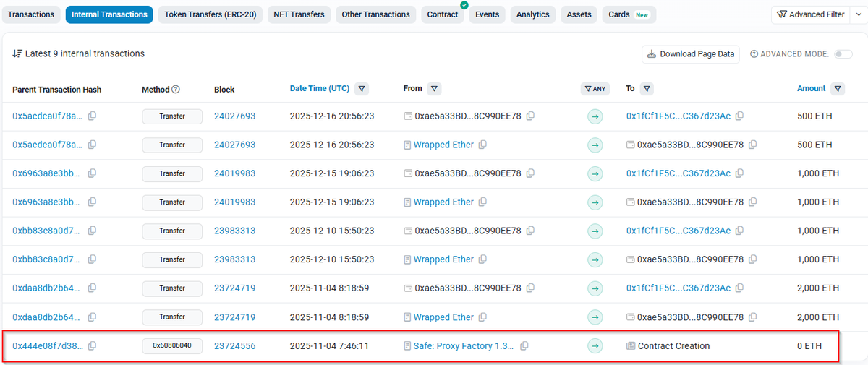The width and height of the screenshot is (868, 365).
Task: Copy To address 0xae5a33BD in the 15:50:23 row
Action: click(x=753, y=259)
